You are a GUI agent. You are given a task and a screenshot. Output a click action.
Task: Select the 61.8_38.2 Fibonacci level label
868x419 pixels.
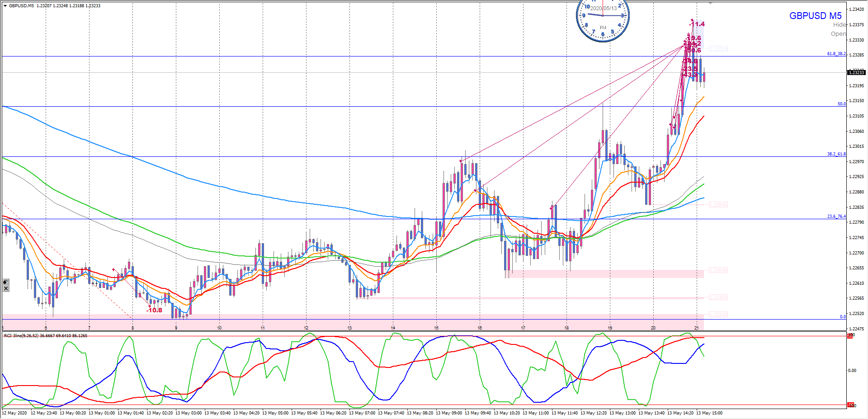[x=836, y=54]
